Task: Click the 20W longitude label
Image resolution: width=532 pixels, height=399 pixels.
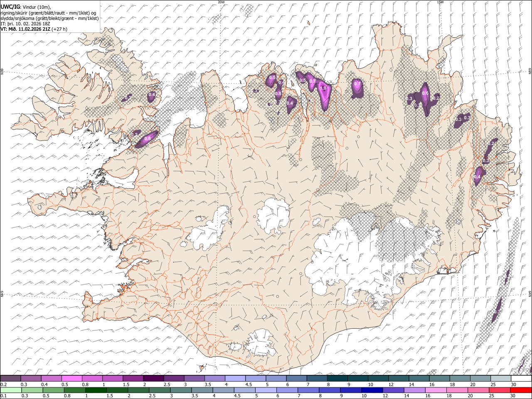Action: click(x=221, y=2)
